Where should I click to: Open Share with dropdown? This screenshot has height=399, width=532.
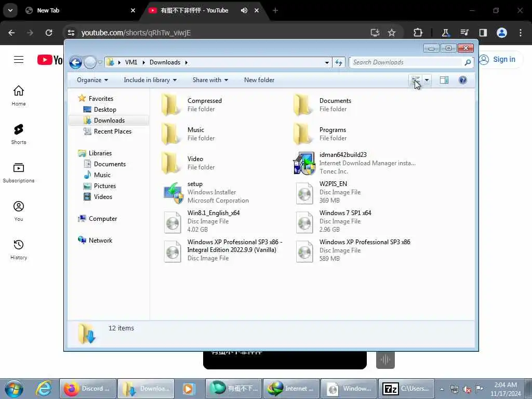tap(210, 80)
